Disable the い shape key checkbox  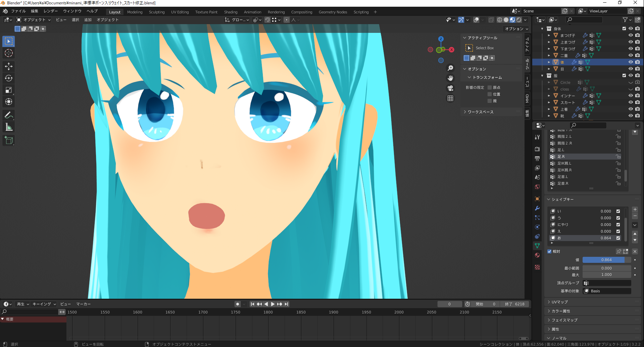coord(618,211)
